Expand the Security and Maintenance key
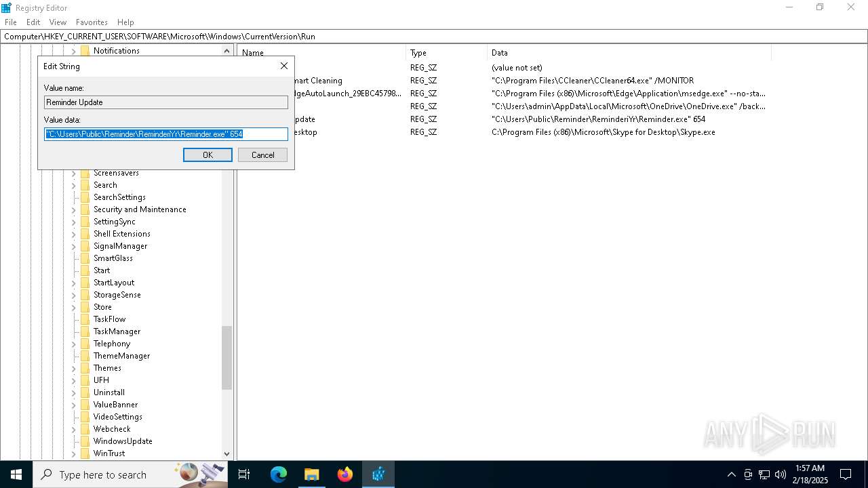The image size is (868, 488). coord(74,209)
